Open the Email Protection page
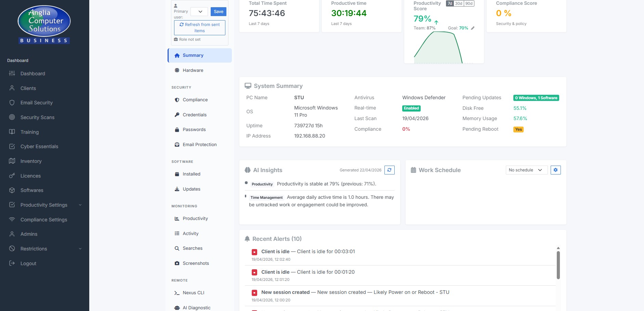Screen dimensions: 644x311 (x=199, y=144)
